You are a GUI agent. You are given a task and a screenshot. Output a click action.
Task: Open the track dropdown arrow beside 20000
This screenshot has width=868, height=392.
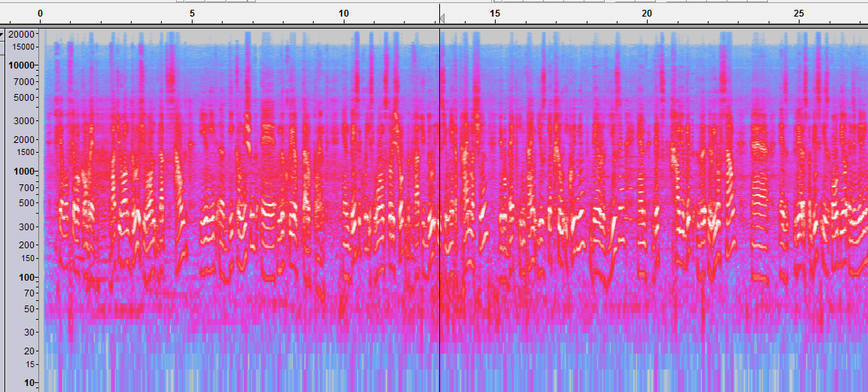point(2,34)
